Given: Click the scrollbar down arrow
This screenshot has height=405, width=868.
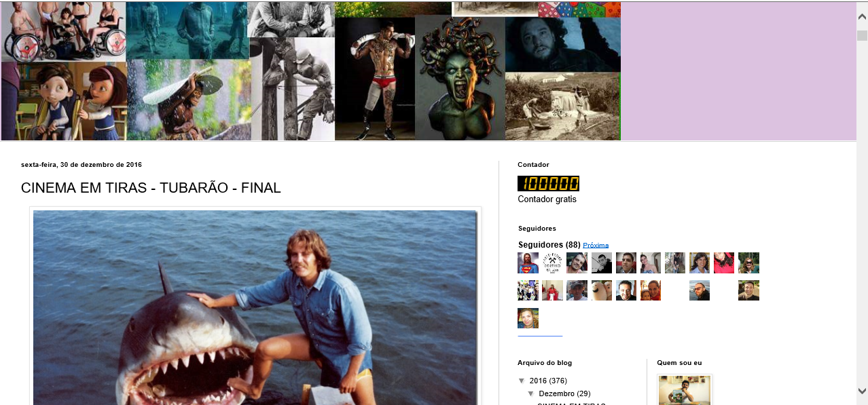Looking at the screenshot, I should click(862, 391).
